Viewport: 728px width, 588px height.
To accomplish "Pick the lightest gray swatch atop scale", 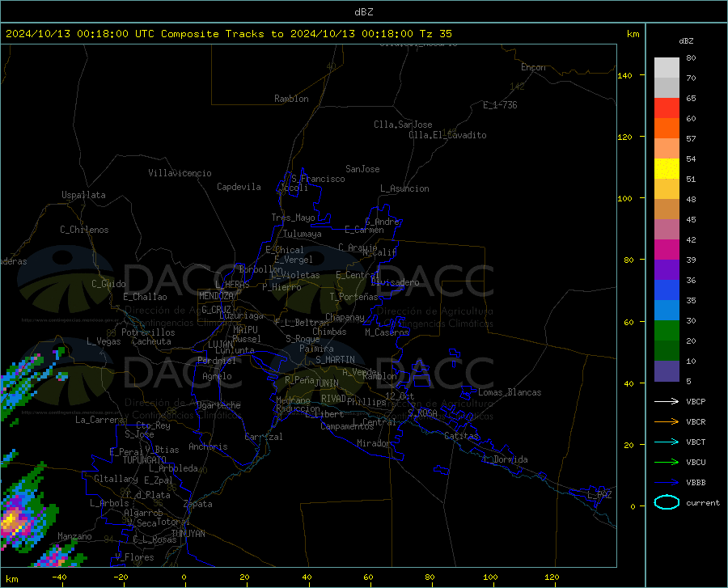I will click(667, 68).
